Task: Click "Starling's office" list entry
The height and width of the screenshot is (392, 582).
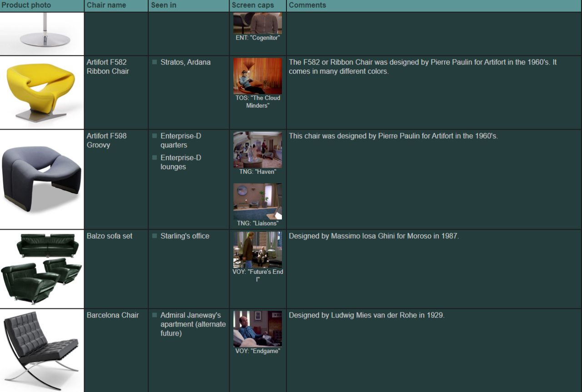Action: (185, 236)
